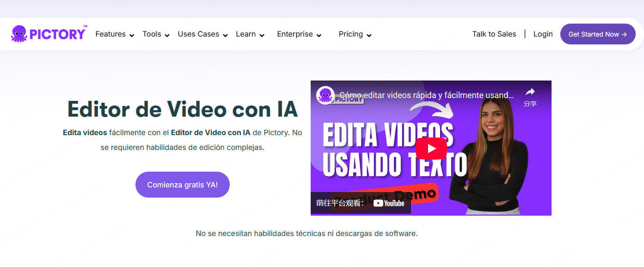Click the YouTube play button on video
The width and height of the screenshot is (644, 267).
click(431, 149)
